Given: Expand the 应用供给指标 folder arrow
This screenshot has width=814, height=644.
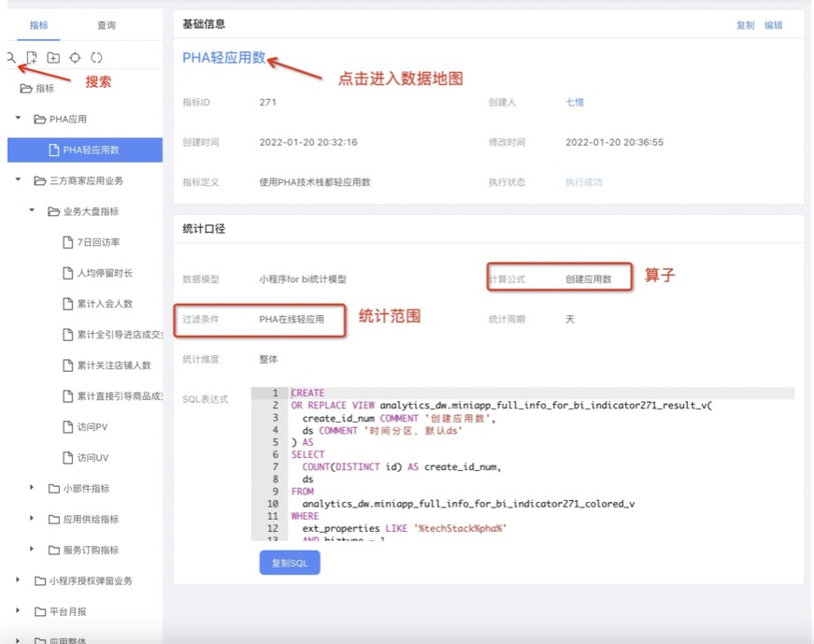Looking at the screenshot, I should click(x=32, y=519).
